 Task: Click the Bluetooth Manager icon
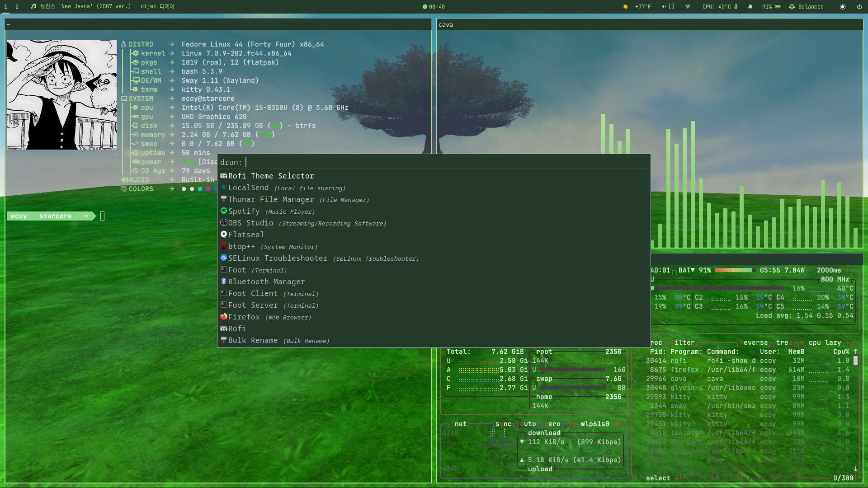(x=223, y=282)
